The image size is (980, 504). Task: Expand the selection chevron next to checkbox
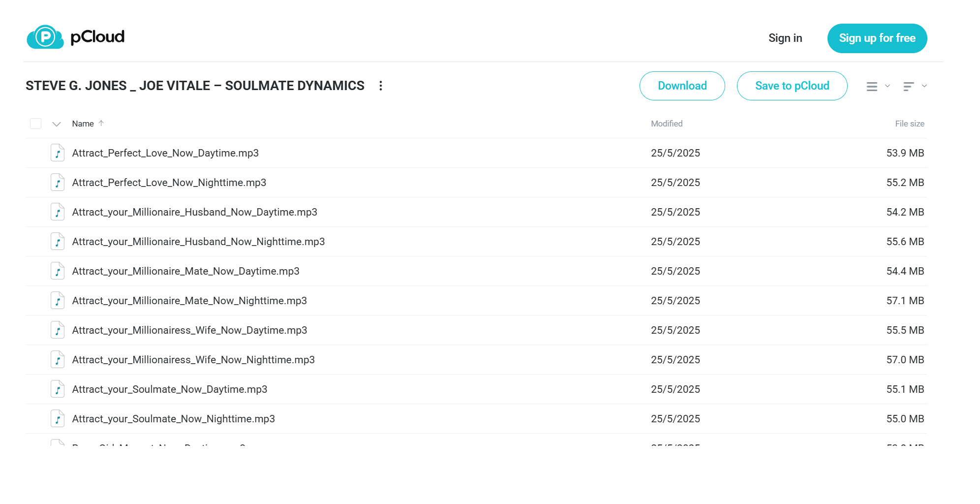[x=57, y=124]
